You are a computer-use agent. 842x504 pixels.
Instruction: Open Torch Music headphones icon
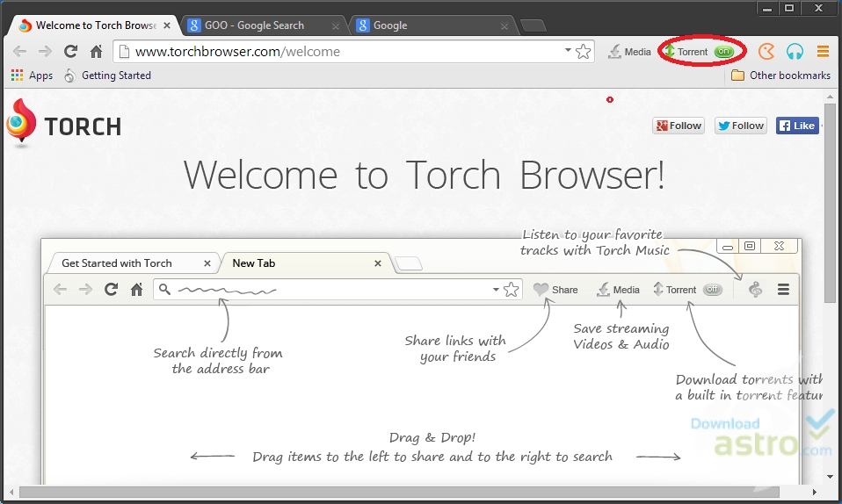pos(795,52)
